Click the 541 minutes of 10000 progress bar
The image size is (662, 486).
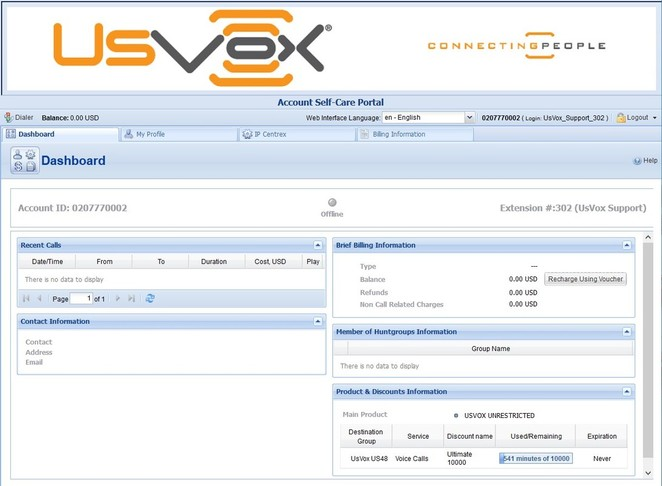536,459
